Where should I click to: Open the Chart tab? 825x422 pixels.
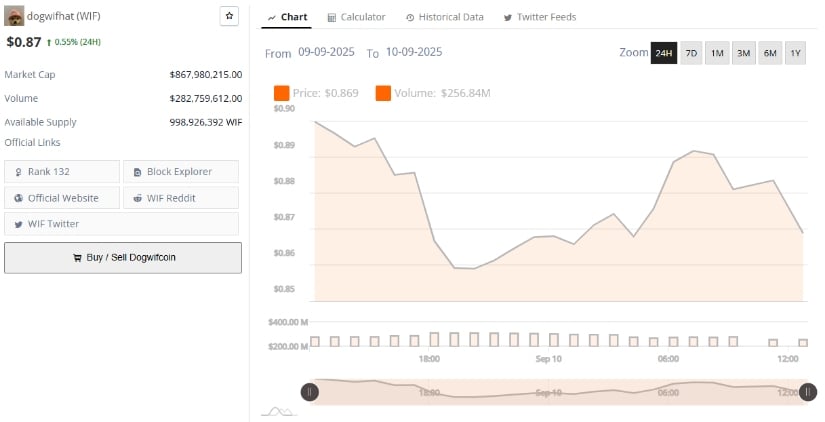287,17
